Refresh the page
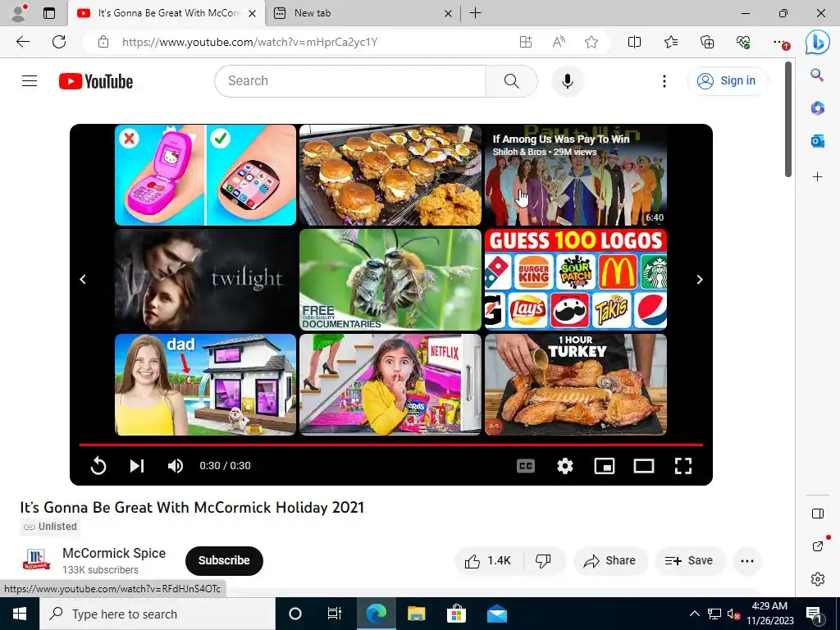 click(59, 42)
